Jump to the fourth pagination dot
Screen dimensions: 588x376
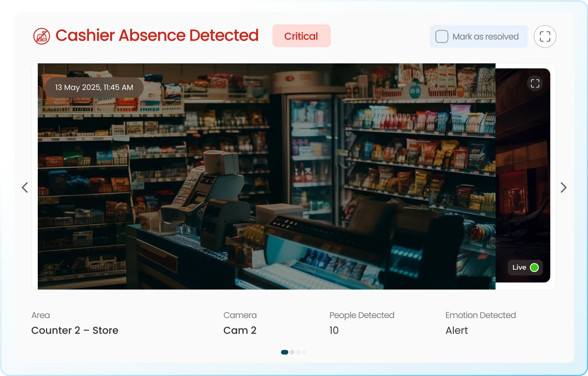click(304, 352)
